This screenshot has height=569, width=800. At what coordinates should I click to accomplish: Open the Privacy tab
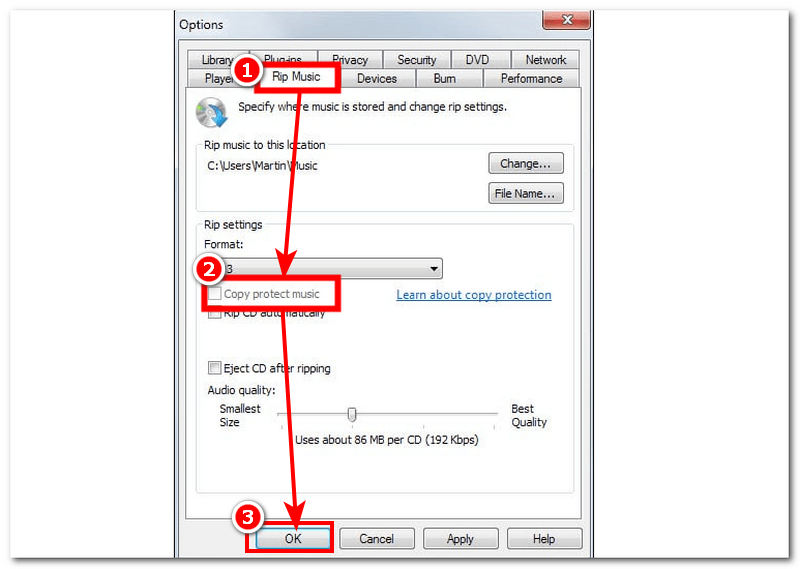point(350,60)
